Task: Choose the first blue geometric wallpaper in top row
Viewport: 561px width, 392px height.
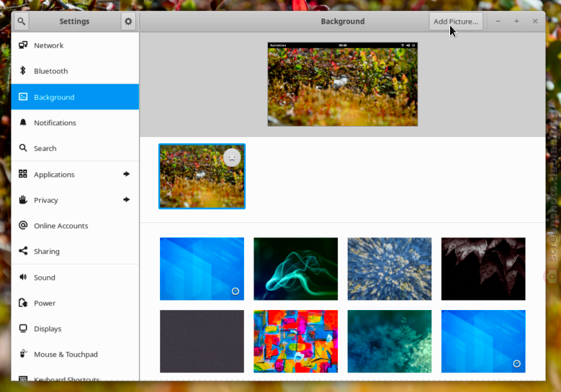Action: click(202, 269)
